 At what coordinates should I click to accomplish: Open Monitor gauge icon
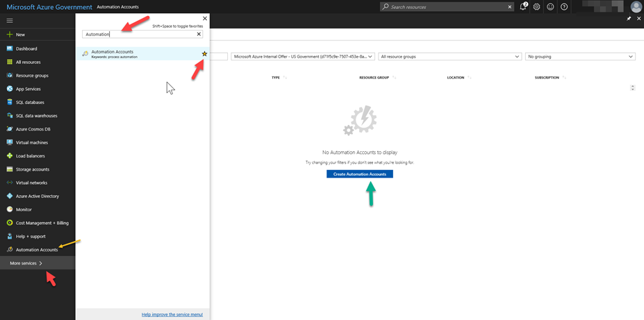(x=10, y=209)
